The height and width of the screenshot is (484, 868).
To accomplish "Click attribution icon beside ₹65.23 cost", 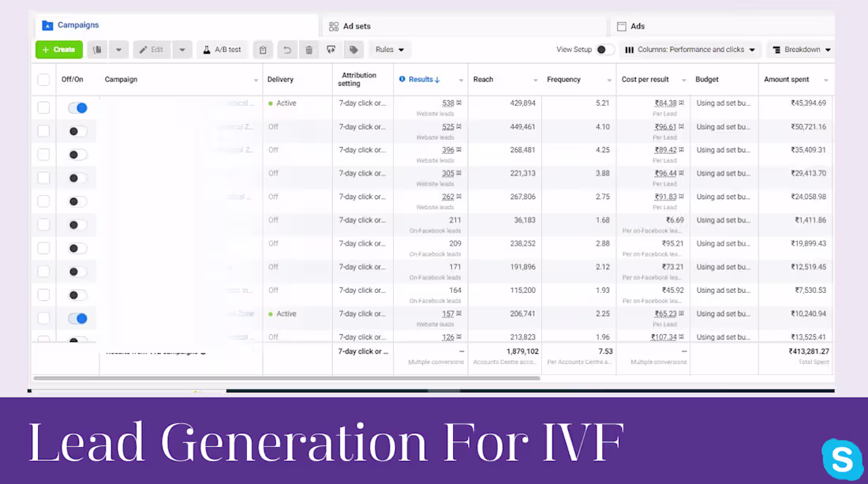I will coord(682,314).
